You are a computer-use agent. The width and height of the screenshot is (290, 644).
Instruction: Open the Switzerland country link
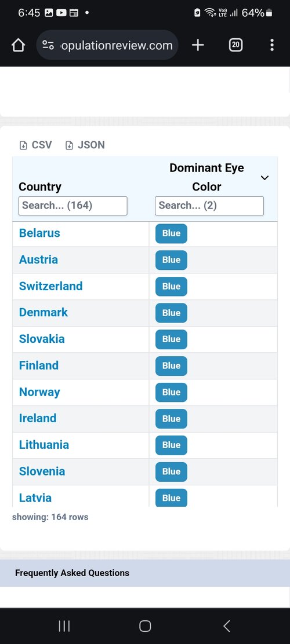point(50,286)
